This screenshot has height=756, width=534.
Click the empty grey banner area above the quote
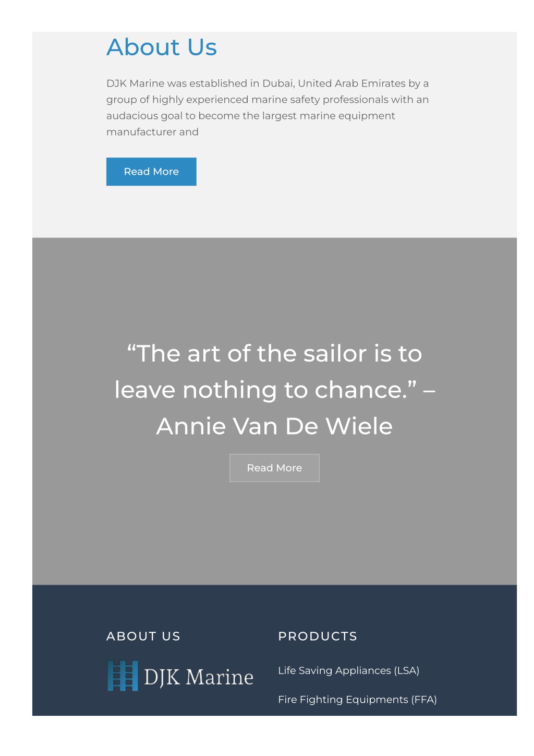(274, 287)
